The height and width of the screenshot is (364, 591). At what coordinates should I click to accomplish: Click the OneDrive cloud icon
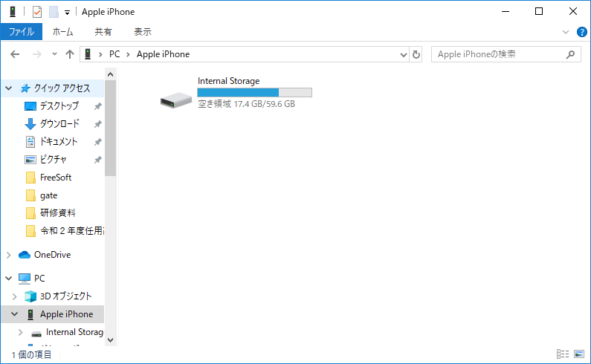(25, 255)
